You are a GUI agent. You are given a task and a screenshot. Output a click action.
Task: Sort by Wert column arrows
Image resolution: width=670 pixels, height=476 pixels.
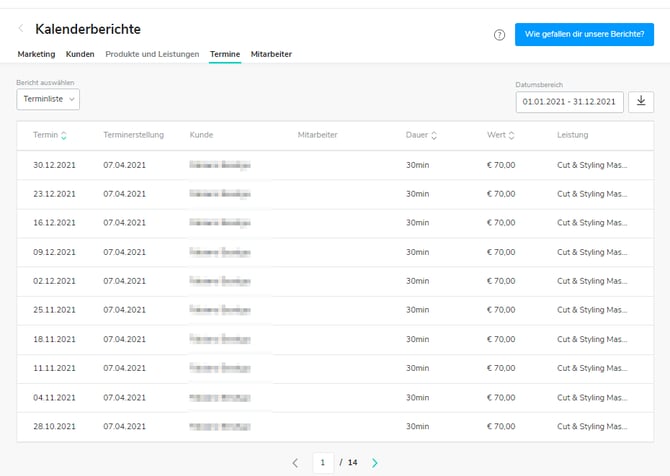(511, 135)
